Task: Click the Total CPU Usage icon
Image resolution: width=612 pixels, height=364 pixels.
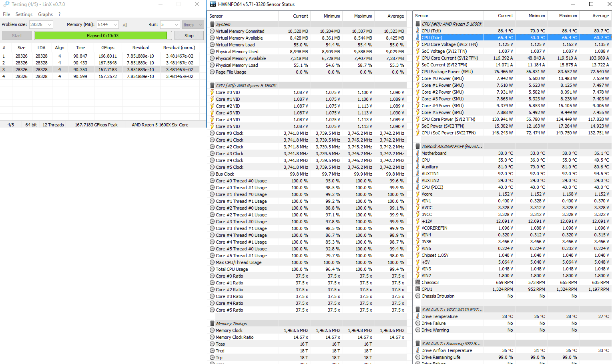Action: click(x=212, y=269)
